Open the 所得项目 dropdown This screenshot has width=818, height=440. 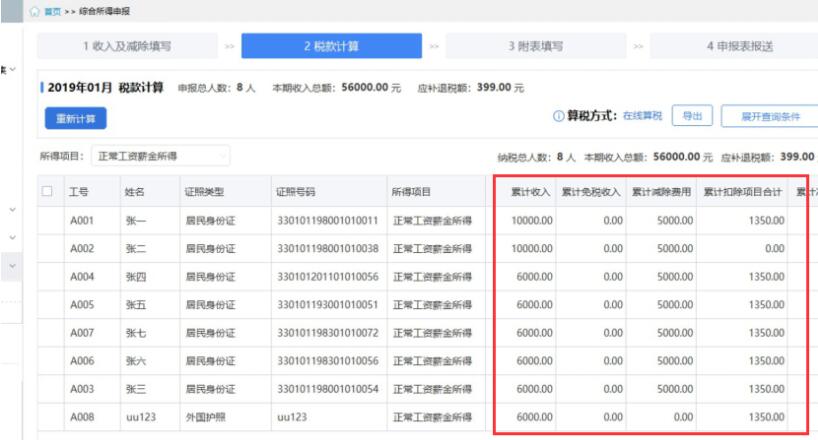(x=160, y=156)
